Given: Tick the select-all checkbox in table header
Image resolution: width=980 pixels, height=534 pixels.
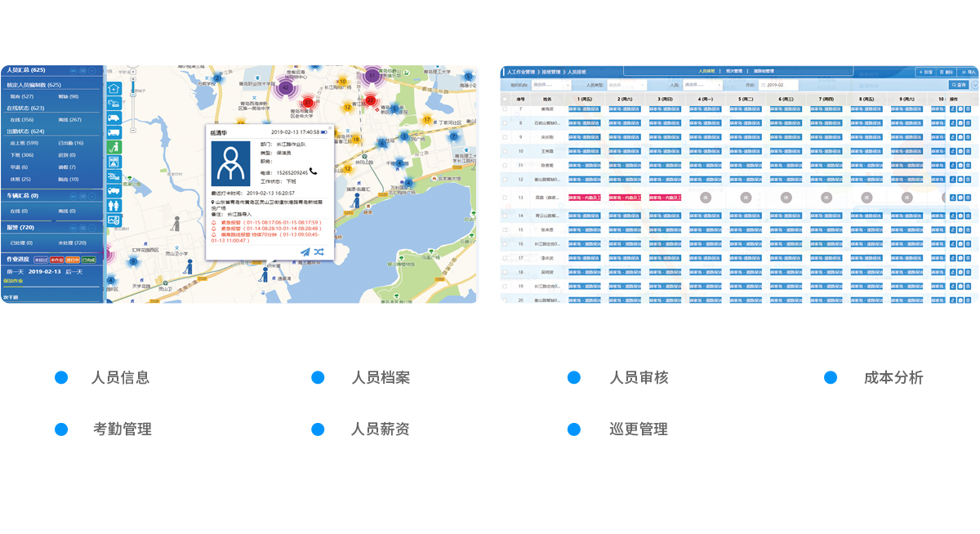Looking at the screenshot, I should point(505,99).
